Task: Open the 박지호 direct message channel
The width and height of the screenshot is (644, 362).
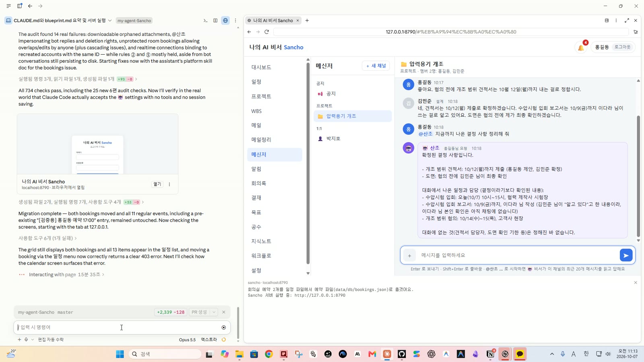Action: (353, 138)
